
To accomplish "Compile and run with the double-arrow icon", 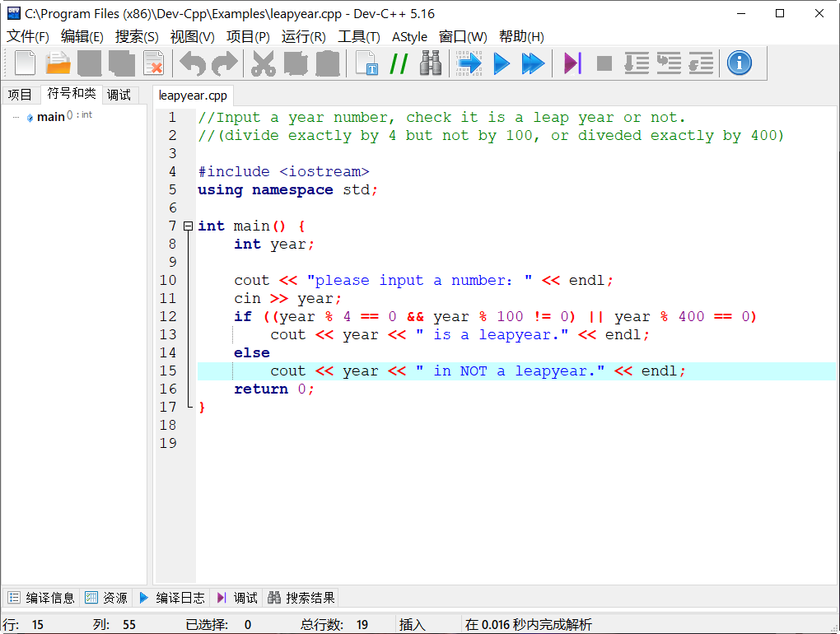I will pyautogui.click(x=534, y=63).
